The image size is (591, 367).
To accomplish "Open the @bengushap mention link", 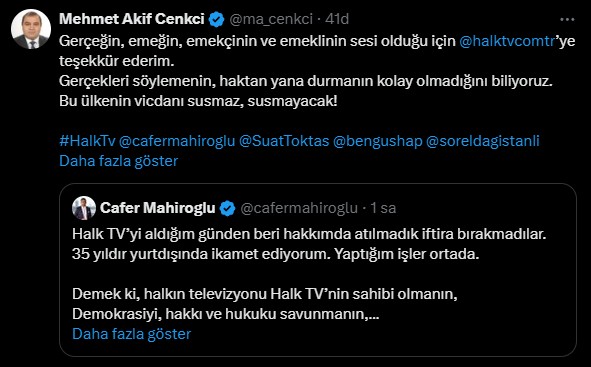I will pyautogui.click(x=378, y=141).
